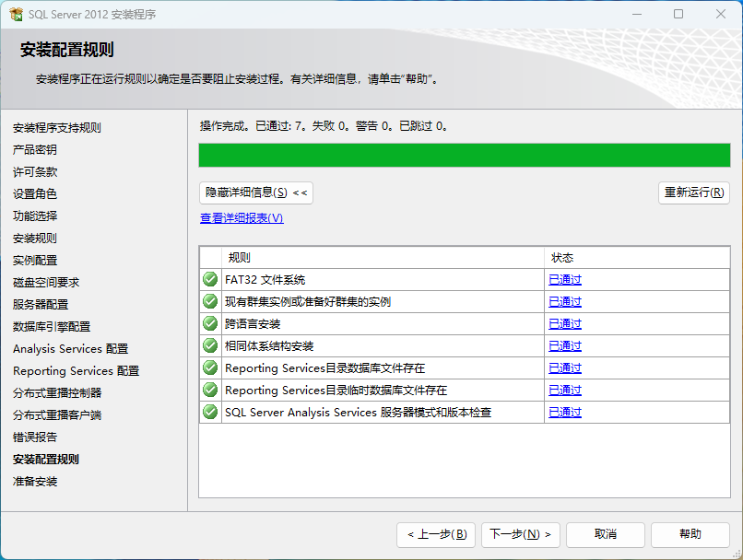Select 磁盘空间要求 step in sidebar
Screen dimensions: 743x560
click(x=46, y=283)
